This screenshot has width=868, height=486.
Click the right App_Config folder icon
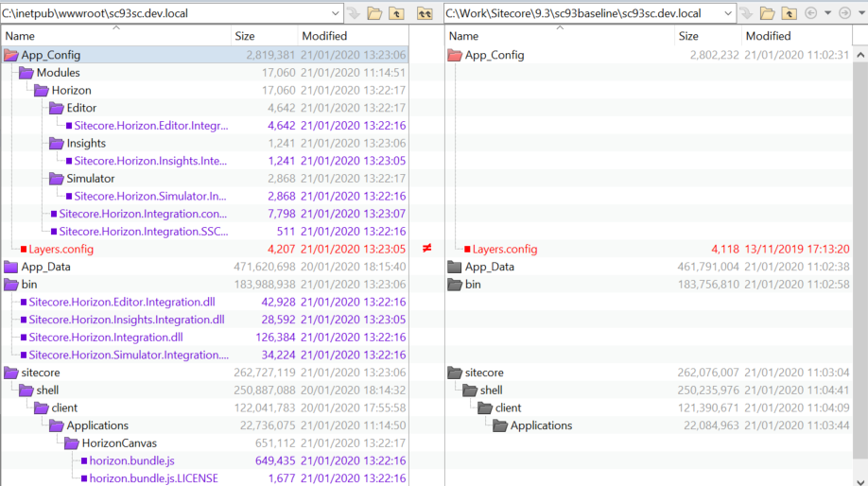point(455,55)
